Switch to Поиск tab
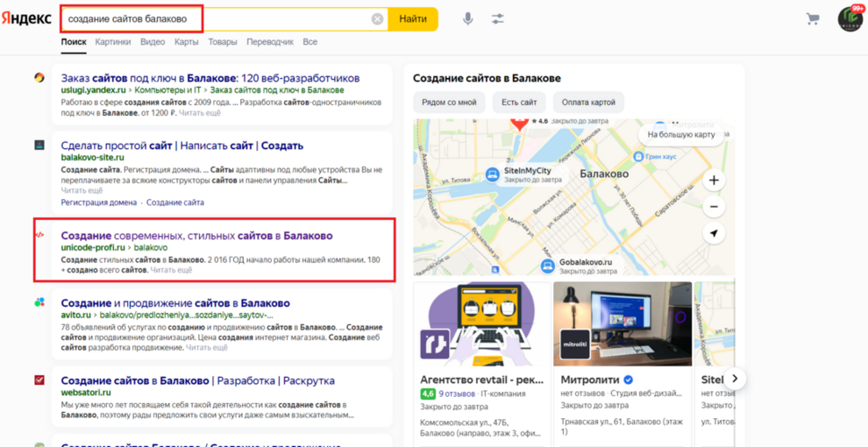The height and width of the screenshot is (447, 868). pyautogui.click(x=74, y=42)
